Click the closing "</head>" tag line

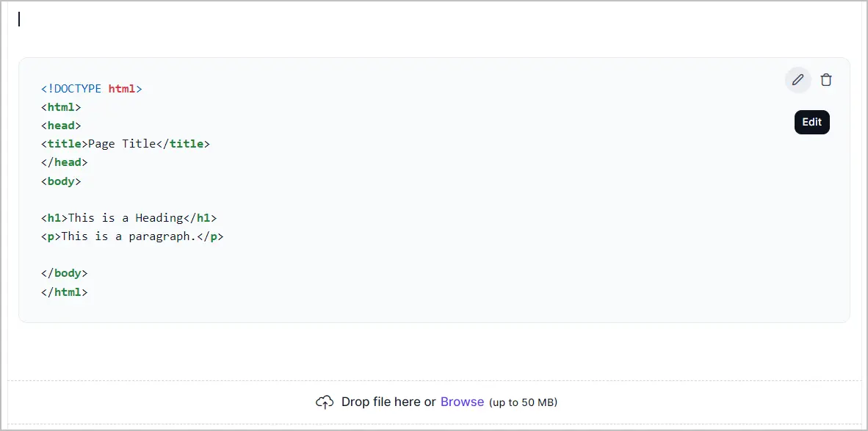coord(64,162)
